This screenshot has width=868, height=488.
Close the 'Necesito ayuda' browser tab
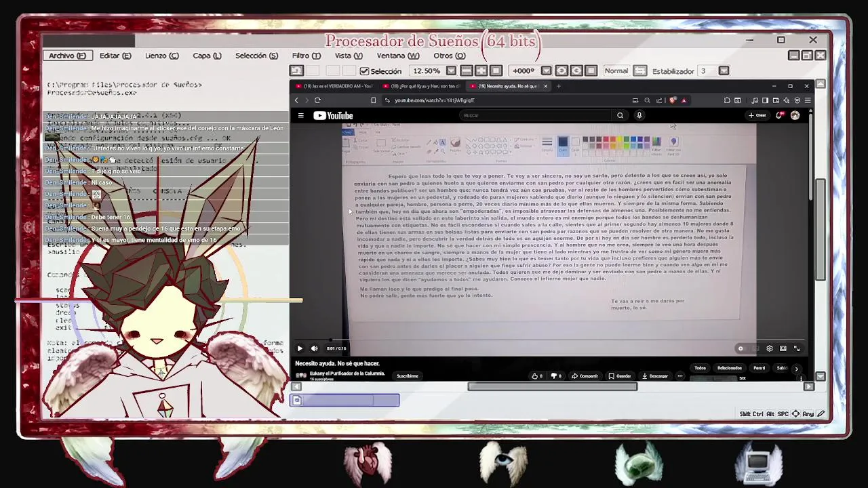click(545, 86)
